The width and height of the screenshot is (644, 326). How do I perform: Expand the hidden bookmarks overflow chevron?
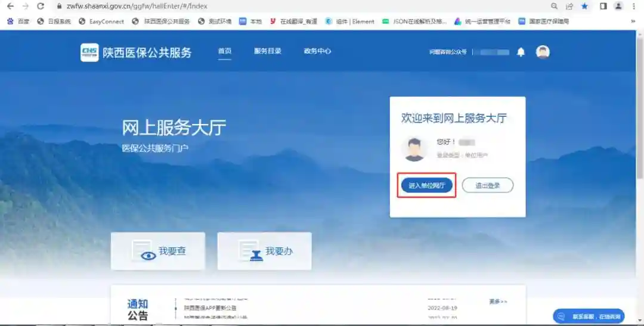(633, 21)
